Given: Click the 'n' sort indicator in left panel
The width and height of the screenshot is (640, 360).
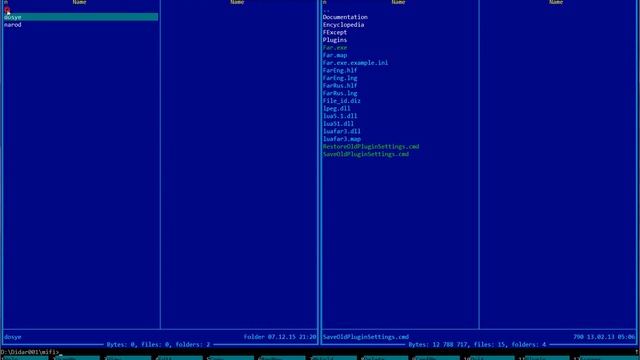Looking at the screenshot, I should (x=6, y=2).
